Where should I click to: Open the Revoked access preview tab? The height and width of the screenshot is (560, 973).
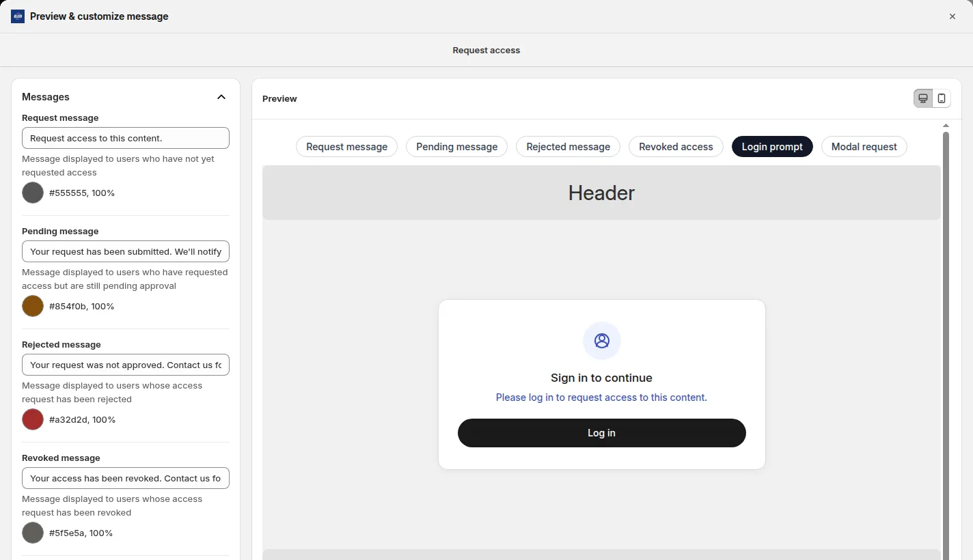pos(676,147)
